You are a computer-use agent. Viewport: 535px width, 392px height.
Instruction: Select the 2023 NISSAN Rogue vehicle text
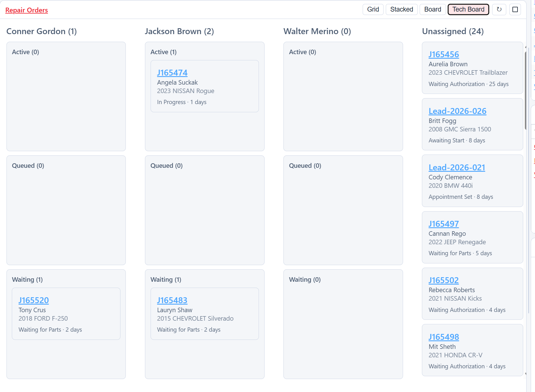point(186,91)
